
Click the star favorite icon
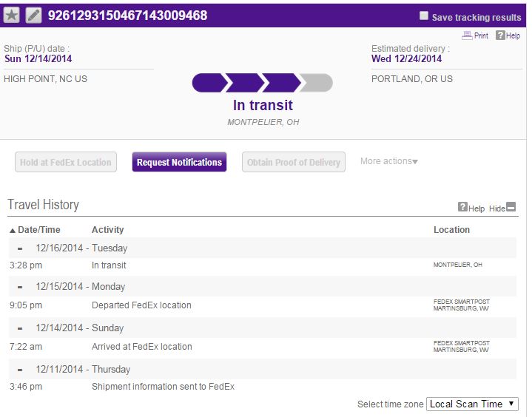(x=12, y=15)
